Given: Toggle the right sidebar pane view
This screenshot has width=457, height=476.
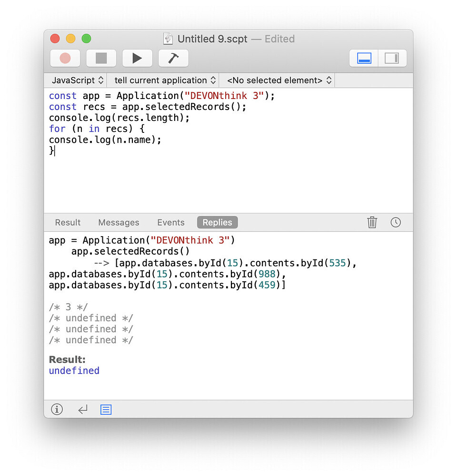Looking at the screenshot, I should pyautogui.click(x=392, y=58).
